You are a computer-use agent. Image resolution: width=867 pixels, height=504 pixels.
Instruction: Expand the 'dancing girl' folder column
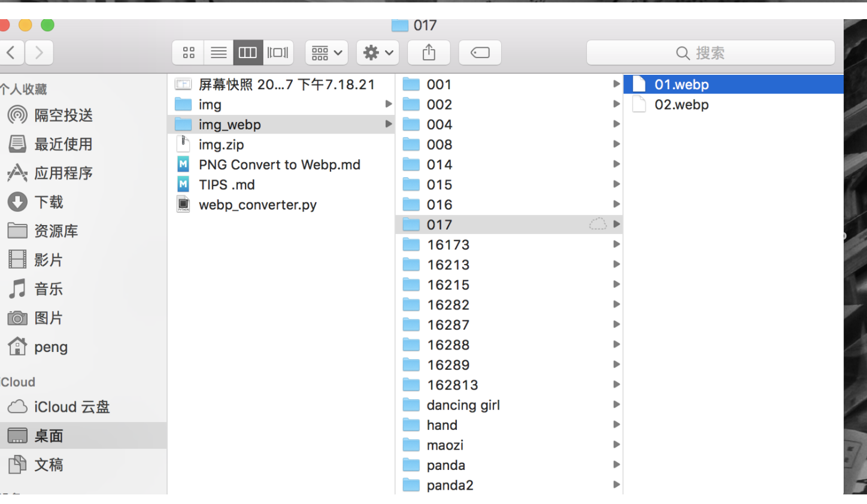617,405
